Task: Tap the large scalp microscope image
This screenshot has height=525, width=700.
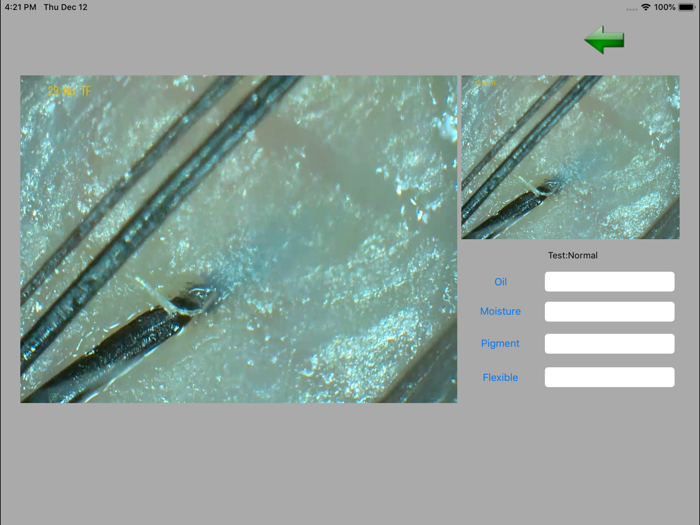Action: (238, 239)
